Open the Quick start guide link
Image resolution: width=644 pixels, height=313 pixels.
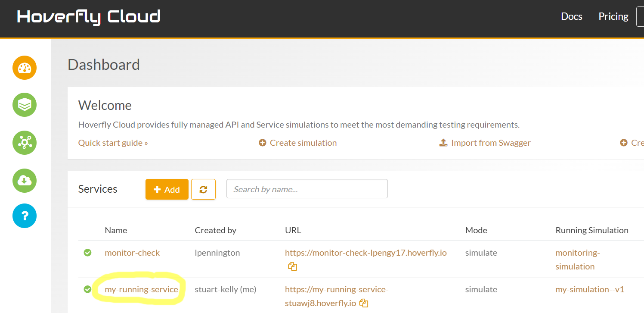pos(113,143)
